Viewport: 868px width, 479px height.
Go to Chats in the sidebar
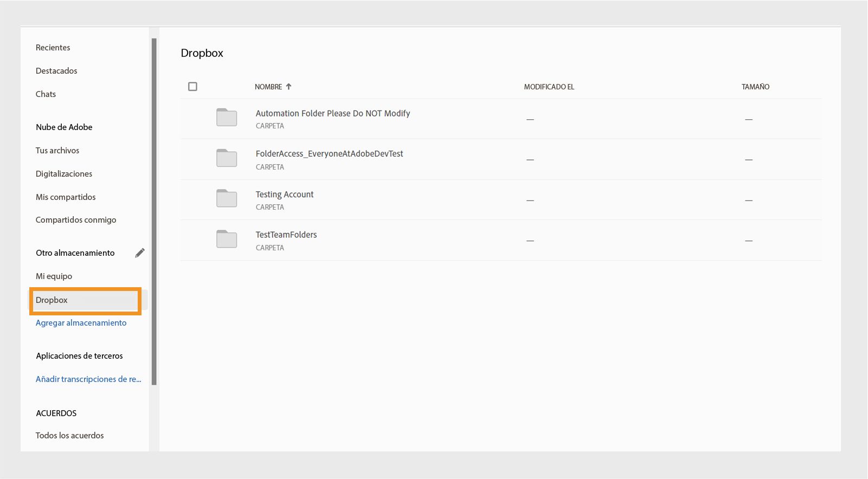point(46,94)
